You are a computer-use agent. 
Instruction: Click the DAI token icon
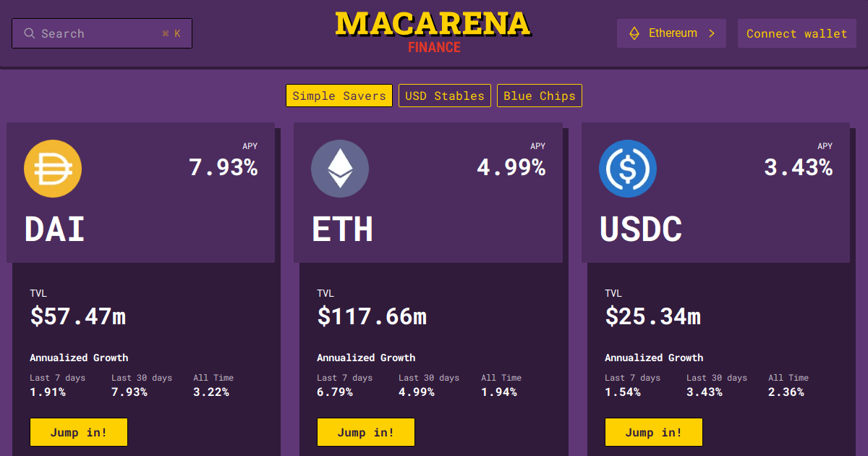pos(53,169)
